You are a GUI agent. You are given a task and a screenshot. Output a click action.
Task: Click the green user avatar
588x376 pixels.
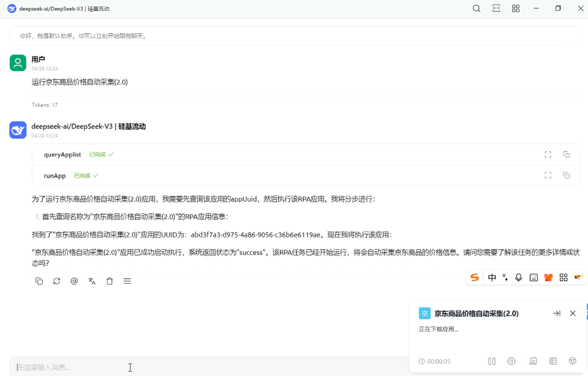[18, 63]
